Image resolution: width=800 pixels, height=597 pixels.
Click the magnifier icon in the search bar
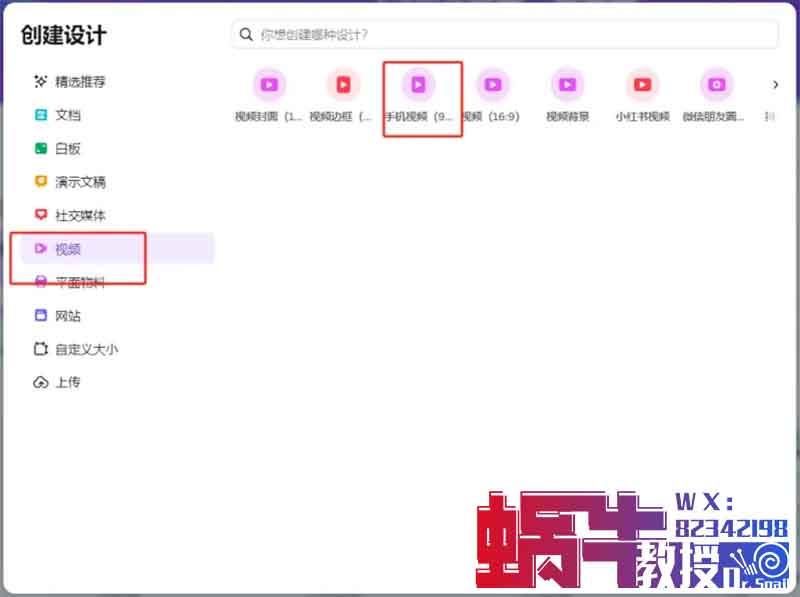pos(246,35)
